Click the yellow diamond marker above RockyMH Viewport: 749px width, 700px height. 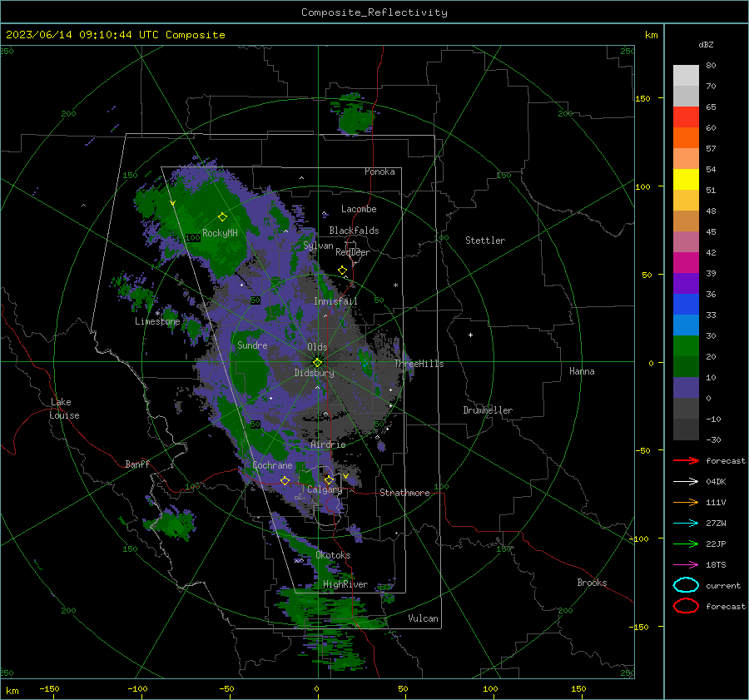(222, 217)
